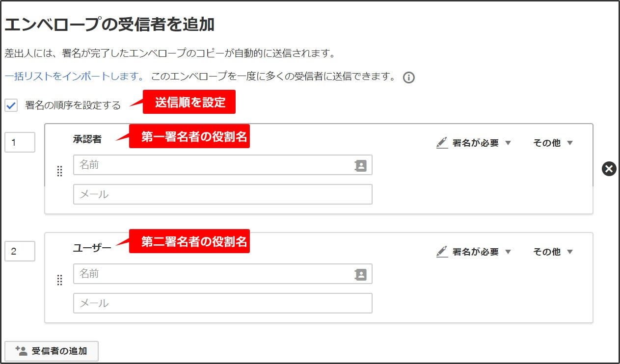Click the 受信者の追加 button
The image size is (620, 364).
coord(51,351)
